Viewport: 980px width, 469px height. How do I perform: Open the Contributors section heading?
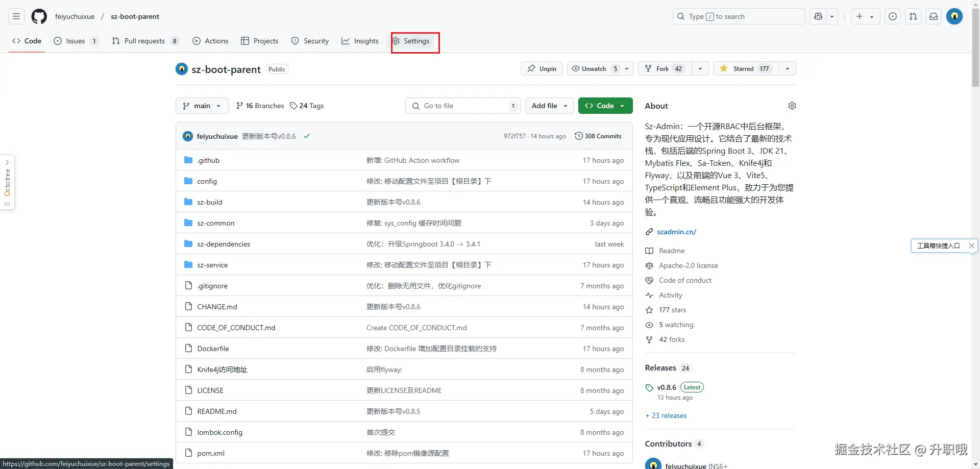(668, 444)
